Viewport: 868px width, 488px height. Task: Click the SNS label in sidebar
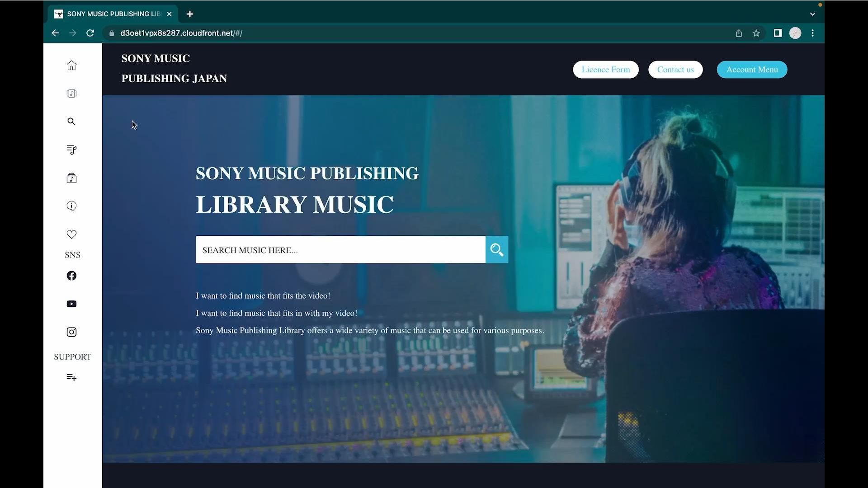tap(72, 255)
